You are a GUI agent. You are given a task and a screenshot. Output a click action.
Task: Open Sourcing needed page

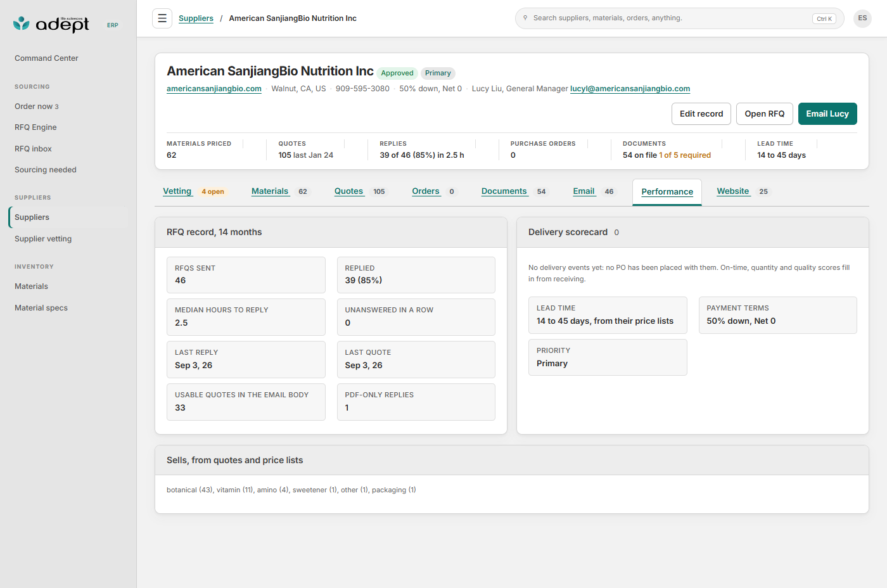click(x=68, y=170)
